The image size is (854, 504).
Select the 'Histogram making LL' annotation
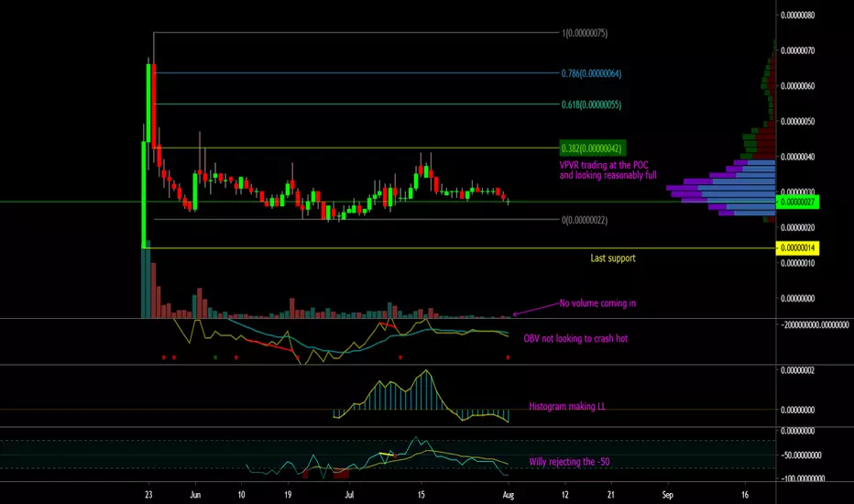567,406
